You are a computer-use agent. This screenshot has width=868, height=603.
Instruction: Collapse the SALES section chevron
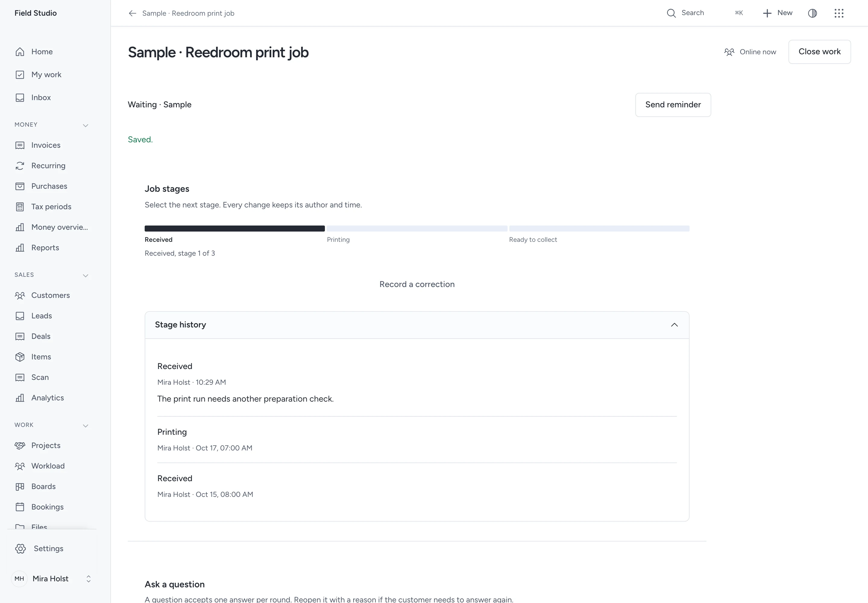(x=86, y=276)
